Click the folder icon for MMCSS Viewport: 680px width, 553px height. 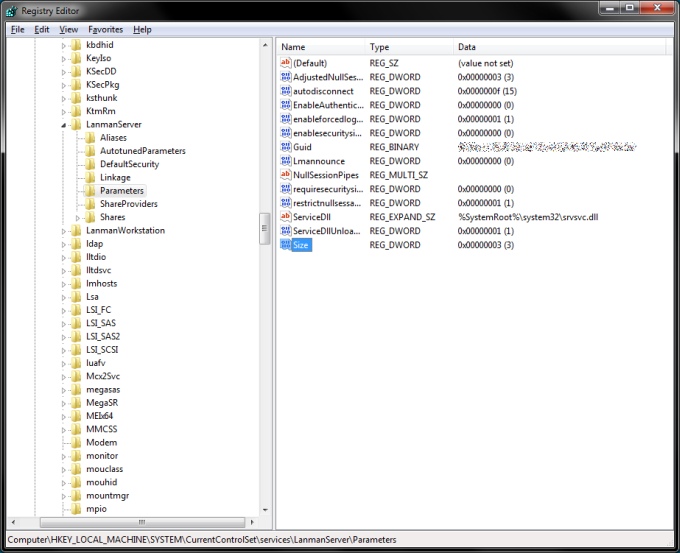click(x=76, y=429)
